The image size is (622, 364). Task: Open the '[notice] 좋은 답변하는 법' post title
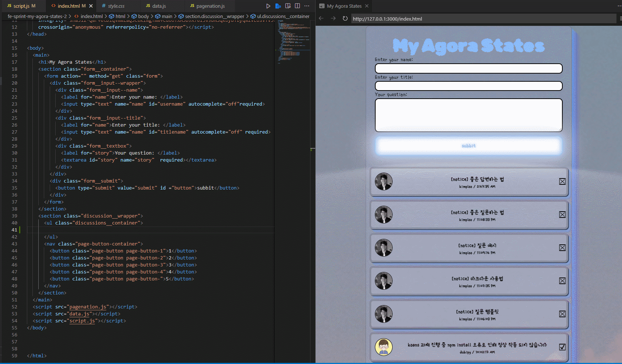[x=477, y=179]
